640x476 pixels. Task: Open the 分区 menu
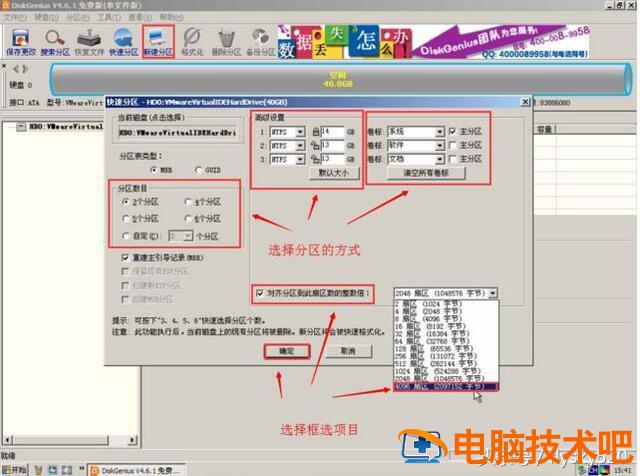pyautogui.click(x=78, y=18)
